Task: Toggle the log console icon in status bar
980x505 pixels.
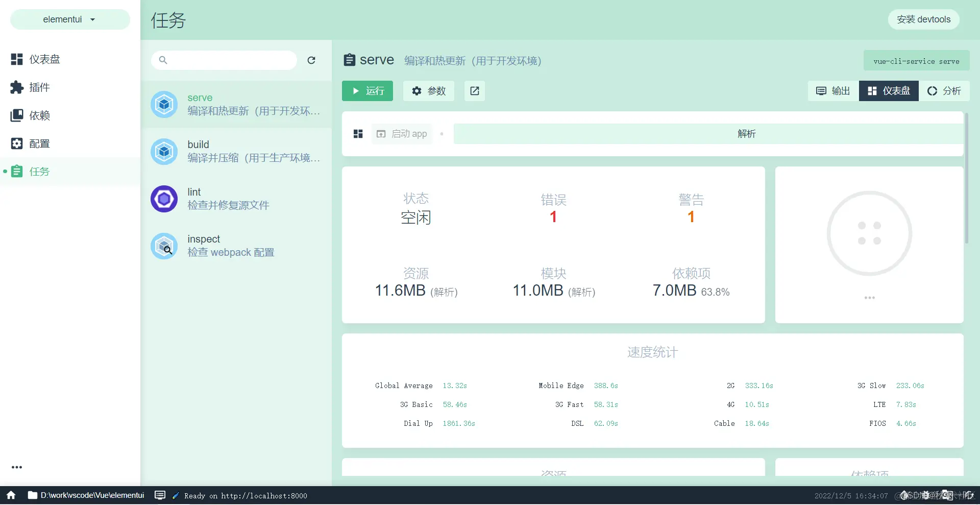Action: point(160,495)
